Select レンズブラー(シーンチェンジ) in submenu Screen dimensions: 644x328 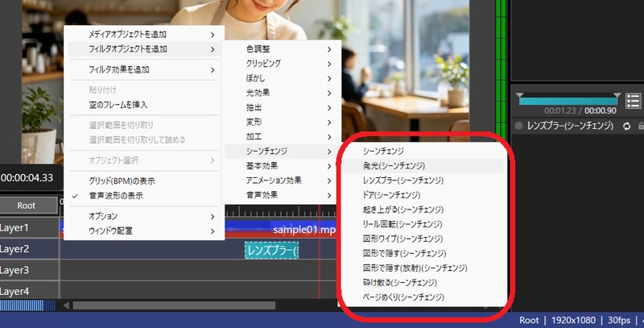coord(423,181)
